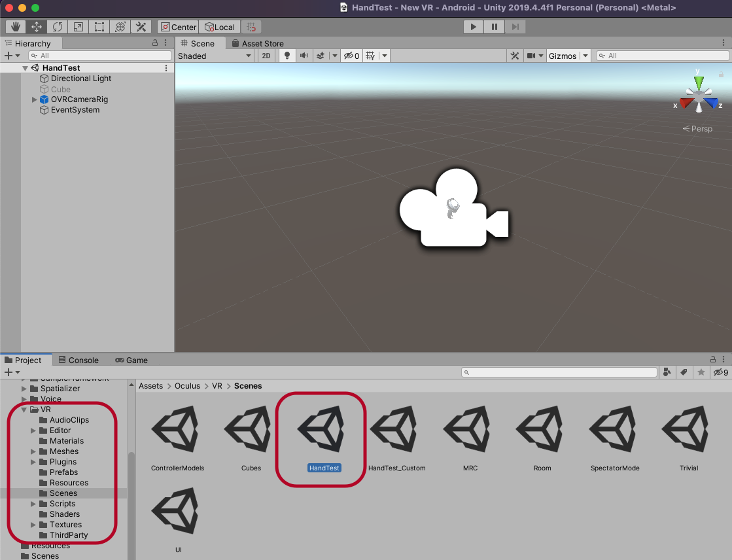Switch to the Hierarchy tab
Image resolution: width=732 pixels, height=560 pixels.
click(x=28, y=43)
